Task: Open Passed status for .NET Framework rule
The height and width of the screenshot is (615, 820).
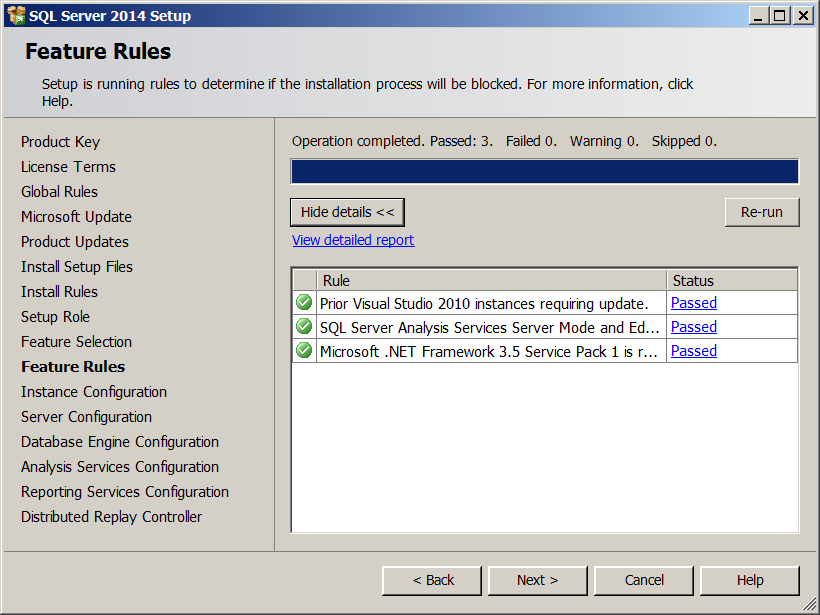Action: pos(694,351)
